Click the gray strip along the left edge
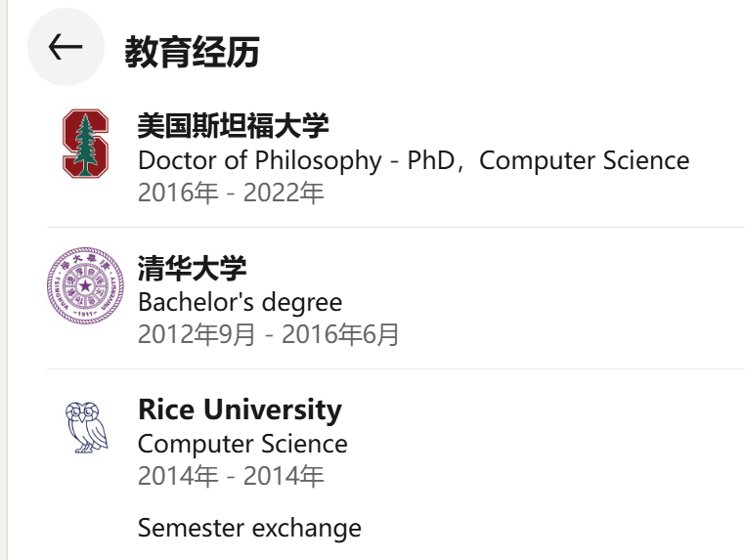This screenshot has height=560, width=745. (x=4, y=293)
